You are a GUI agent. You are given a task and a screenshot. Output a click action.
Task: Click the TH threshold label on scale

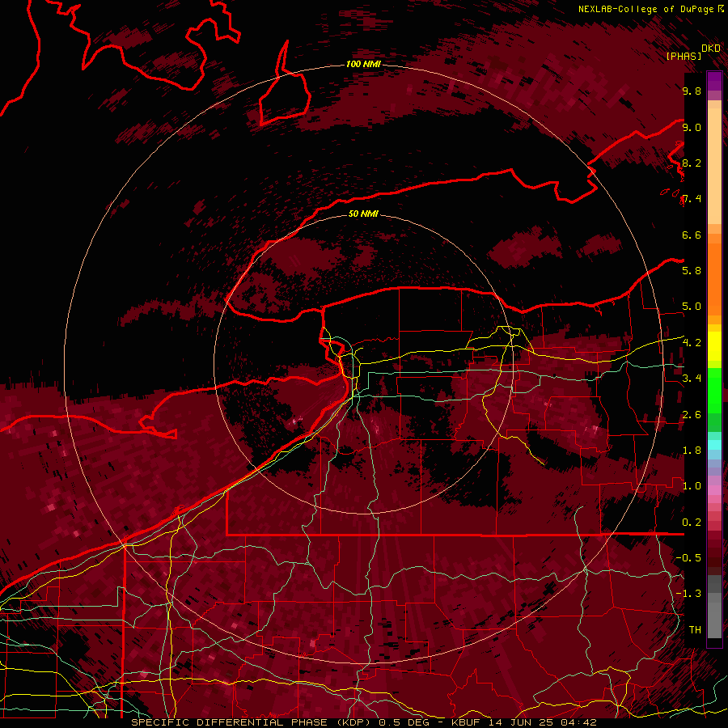click(x=695, y=630)
